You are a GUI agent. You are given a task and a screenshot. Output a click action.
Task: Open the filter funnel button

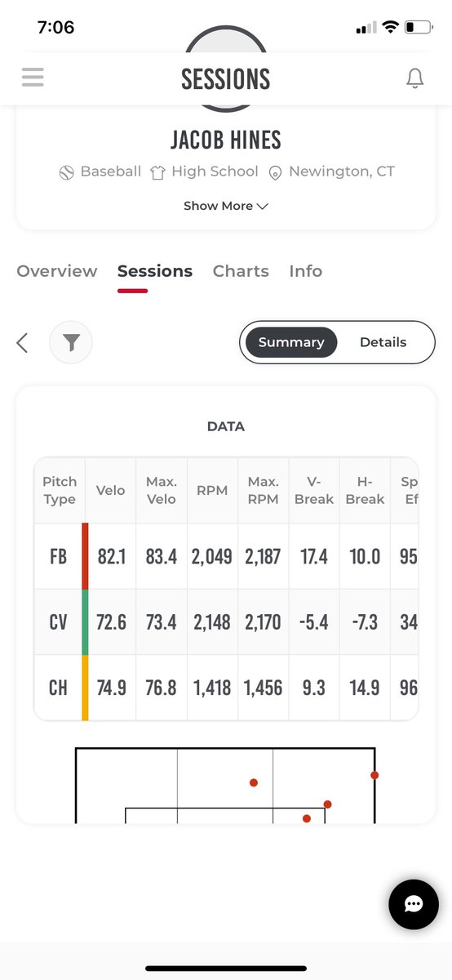point(71,343)
